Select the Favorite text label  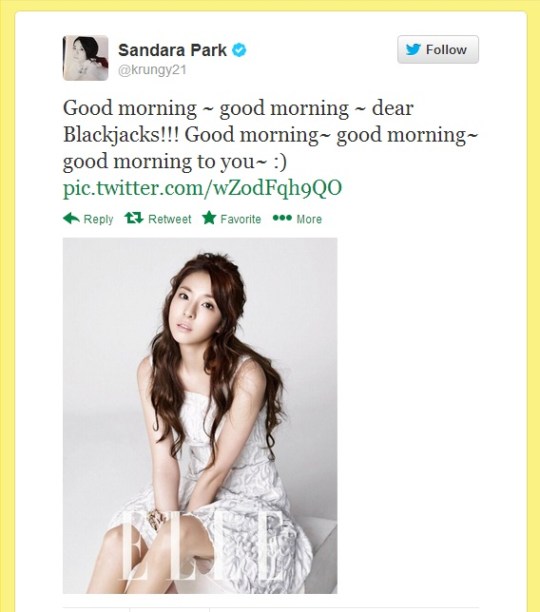click(241, 219)
